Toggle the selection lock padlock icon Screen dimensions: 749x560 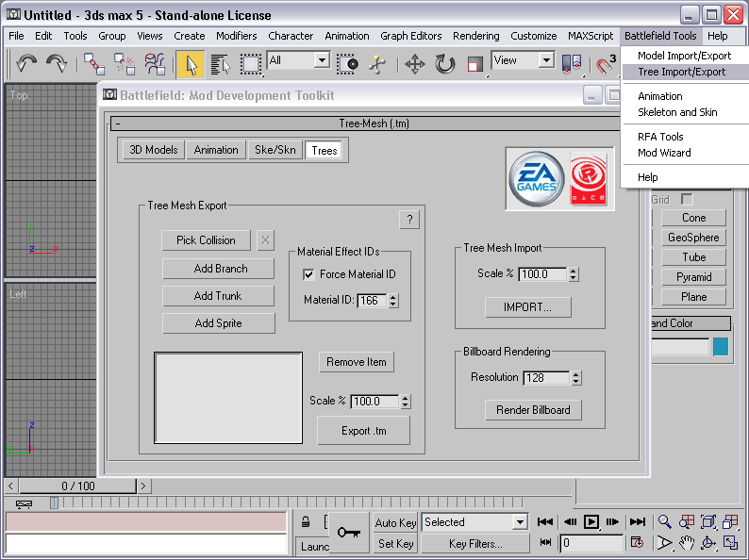(306, 522)
